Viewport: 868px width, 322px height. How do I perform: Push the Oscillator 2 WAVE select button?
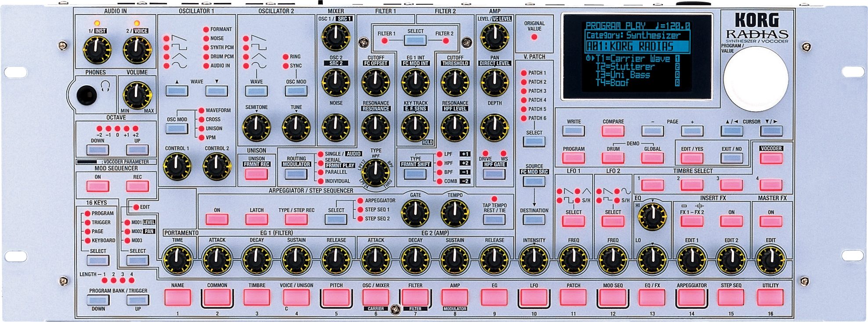[x=257, y=91]
